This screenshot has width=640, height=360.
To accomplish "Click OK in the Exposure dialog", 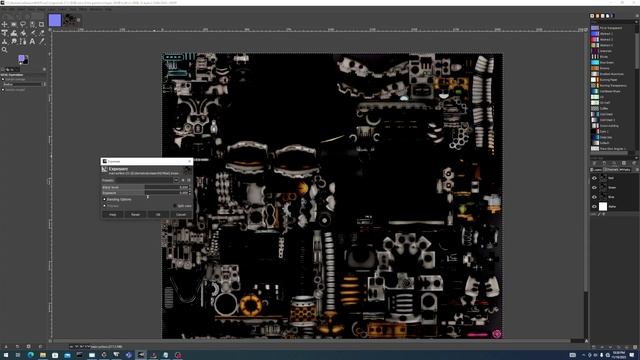I will pos(158,214).
